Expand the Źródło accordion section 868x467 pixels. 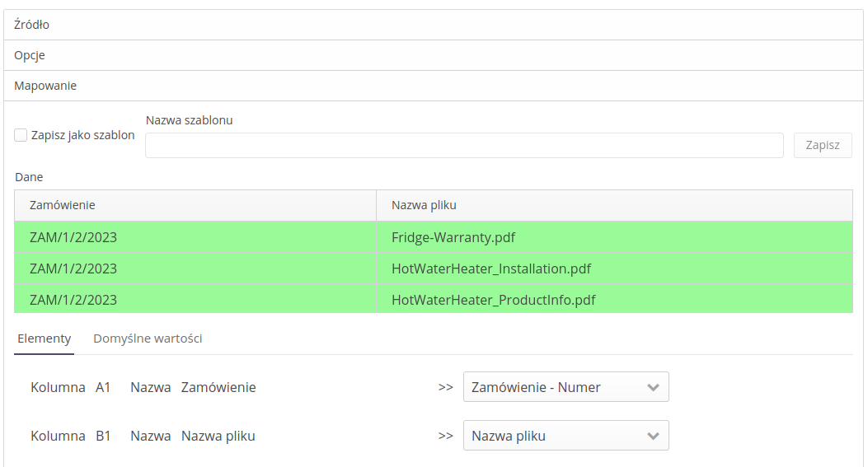point(32,25)
